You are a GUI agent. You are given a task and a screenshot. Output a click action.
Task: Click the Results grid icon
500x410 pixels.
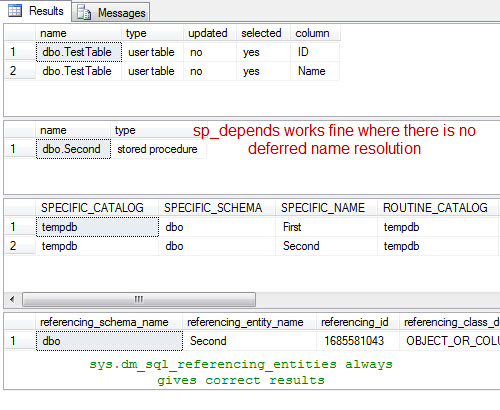pyautogui.click(x=15, y=11)
